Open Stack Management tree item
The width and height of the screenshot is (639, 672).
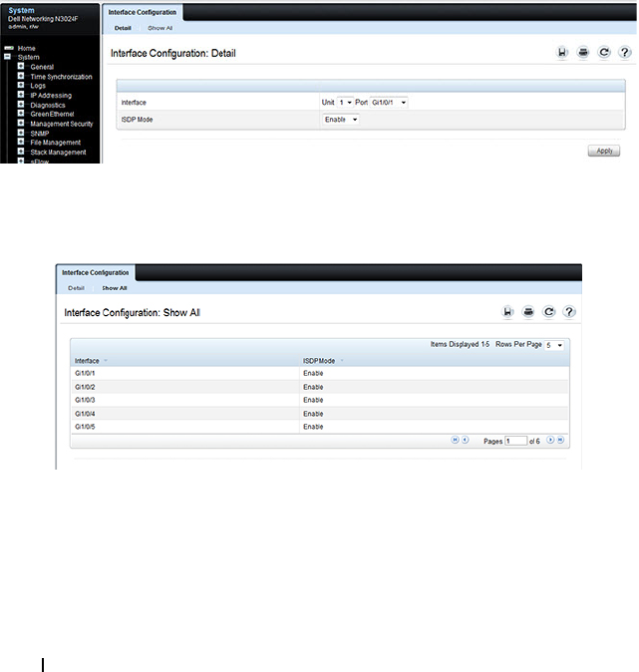(x=58, y=153)
